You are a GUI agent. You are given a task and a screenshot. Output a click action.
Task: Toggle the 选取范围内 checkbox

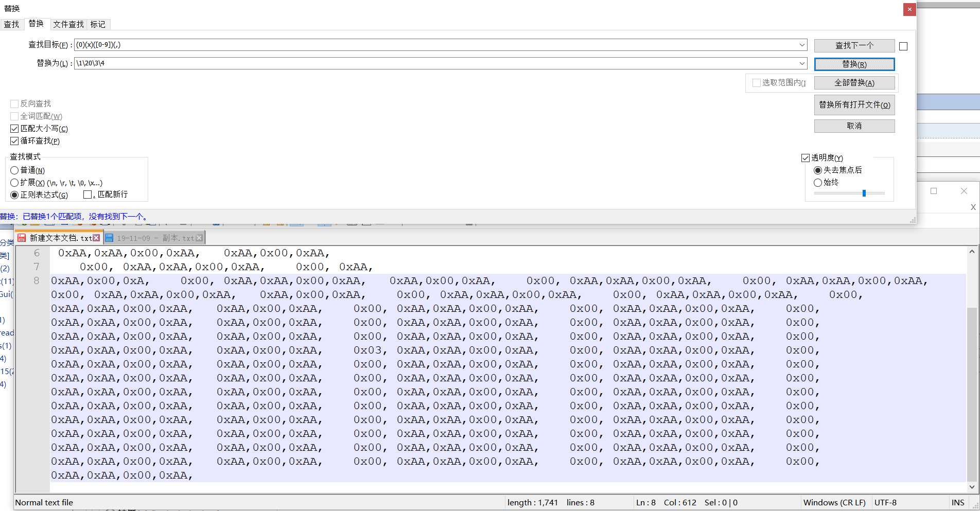tap(757, 83)
